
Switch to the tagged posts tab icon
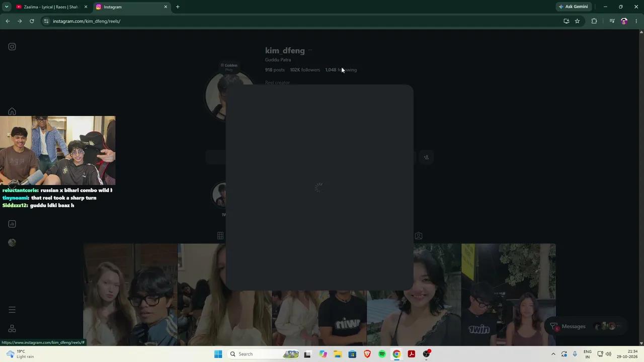pos(419,235)
